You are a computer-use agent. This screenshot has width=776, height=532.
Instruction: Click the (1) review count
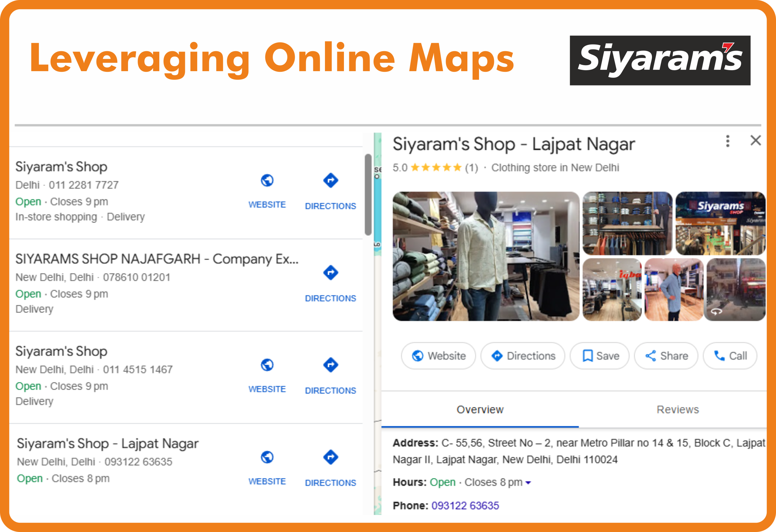(x=471, y=168)
